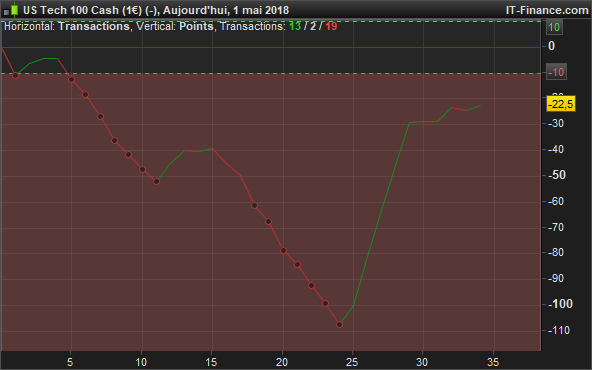
Task: Click the red 19 losing transactions count
Action: click(331, 26)
